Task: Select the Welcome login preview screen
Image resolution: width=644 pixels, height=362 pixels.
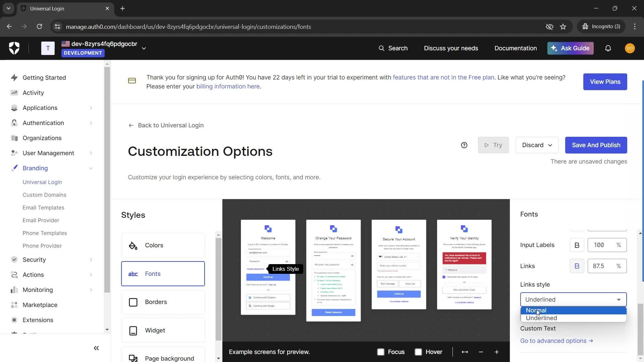Action: click(x=268, y=267)
